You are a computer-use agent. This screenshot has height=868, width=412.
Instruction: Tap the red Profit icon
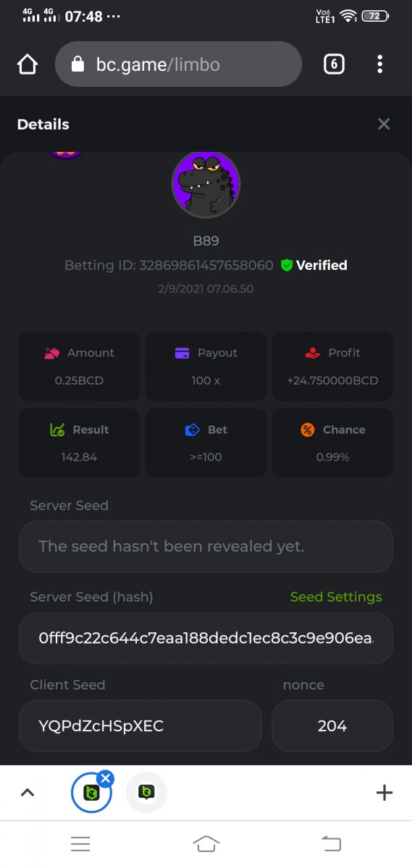point(312,353)
